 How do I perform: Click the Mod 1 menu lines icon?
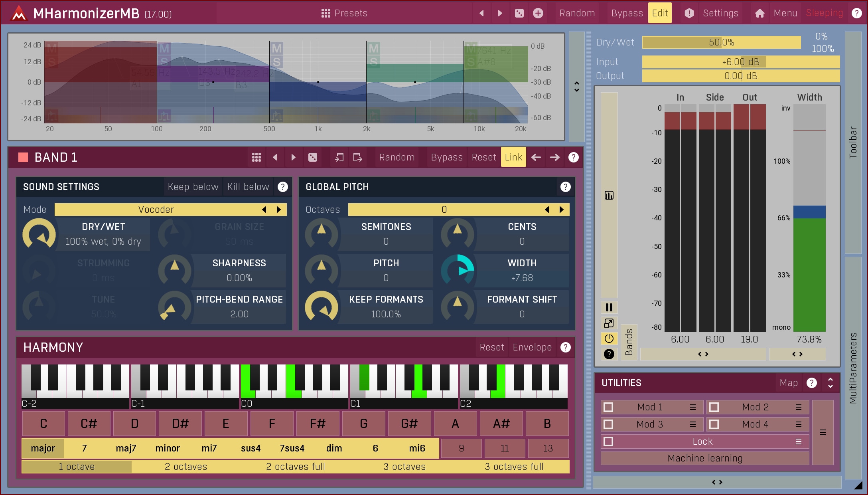(693, 407)
